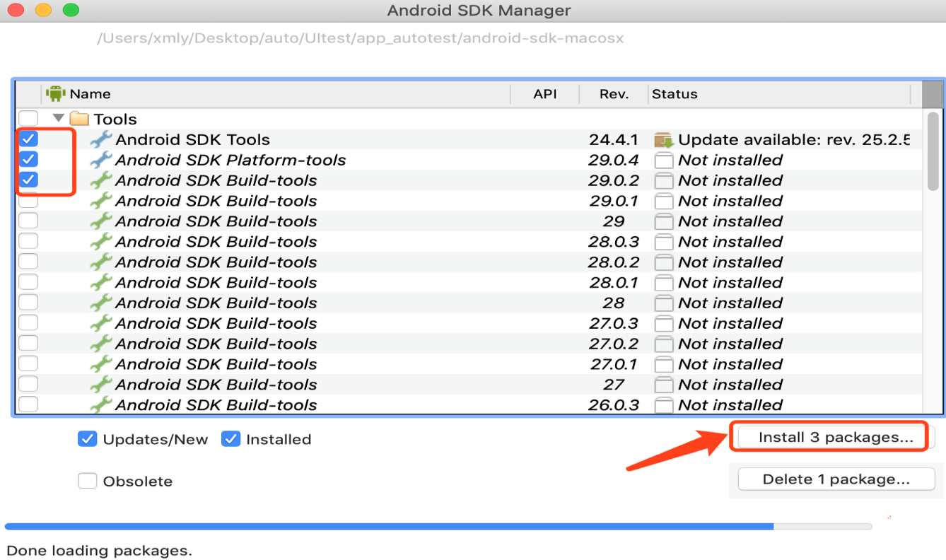
Task: Select Build-tools name in the 27.0.3 row
Action: [x=216, y=324]
